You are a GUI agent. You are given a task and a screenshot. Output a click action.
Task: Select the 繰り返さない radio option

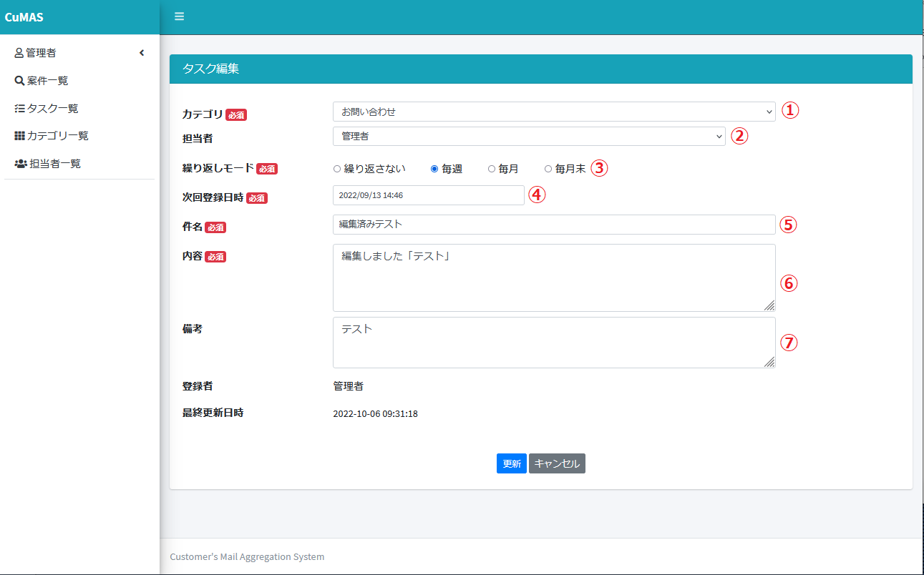point(337,169)
